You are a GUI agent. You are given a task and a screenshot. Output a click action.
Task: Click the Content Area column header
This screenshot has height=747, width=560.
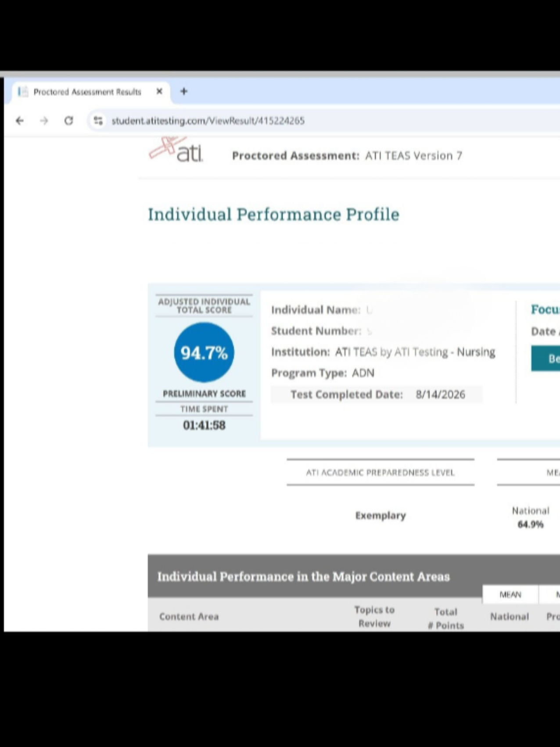pyautogui.click(x=189, y=617)
